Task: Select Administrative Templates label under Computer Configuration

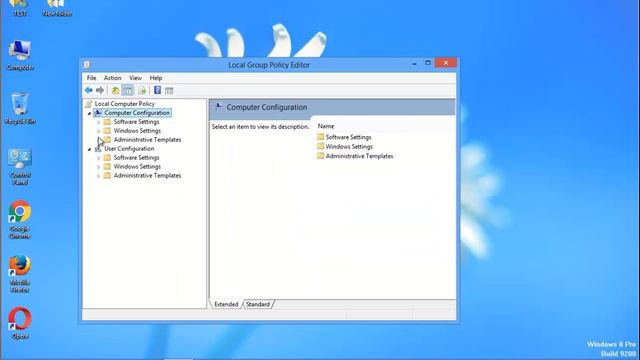Action: point(147,140)
